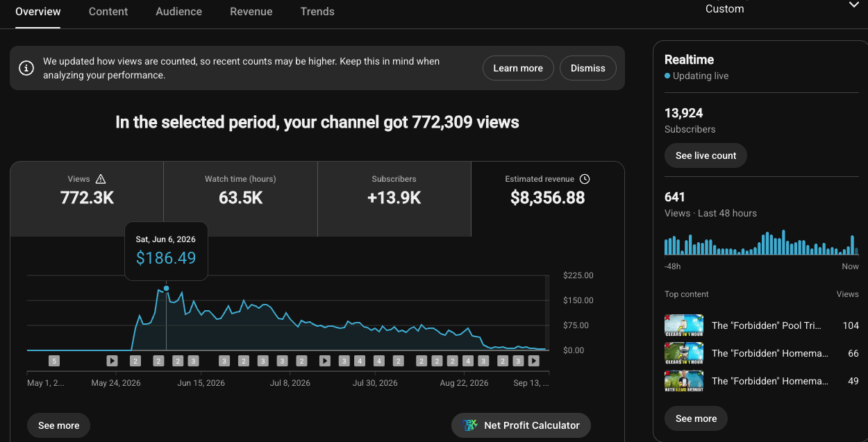Click the video publish marker above Sep 13

tap(533, 361)
